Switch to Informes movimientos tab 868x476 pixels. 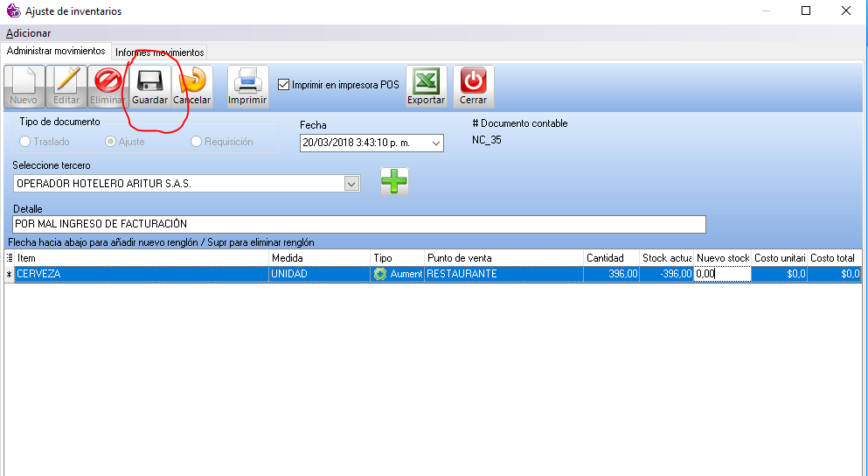[x=159, y=52]
